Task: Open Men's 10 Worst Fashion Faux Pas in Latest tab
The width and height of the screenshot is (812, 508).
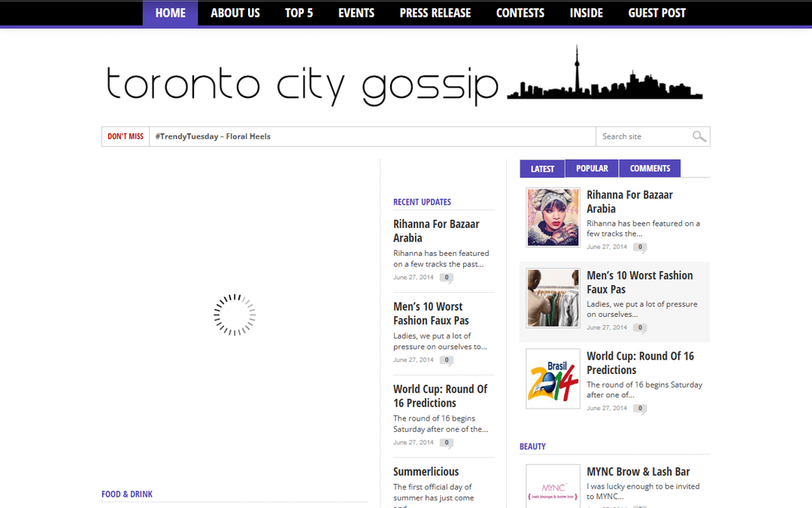Action: pos(640,282)
